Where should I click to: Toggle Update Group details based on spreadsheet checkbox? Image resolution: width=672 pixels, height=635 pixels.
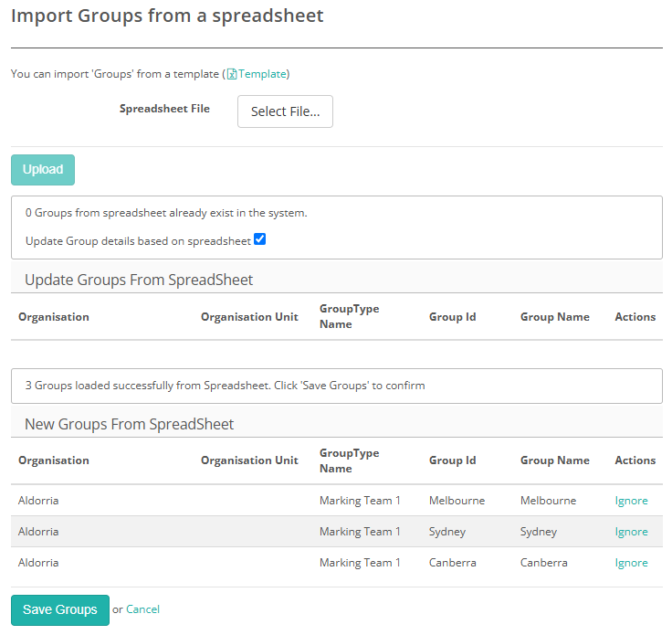pyautogui.click(x=259, y=239)
